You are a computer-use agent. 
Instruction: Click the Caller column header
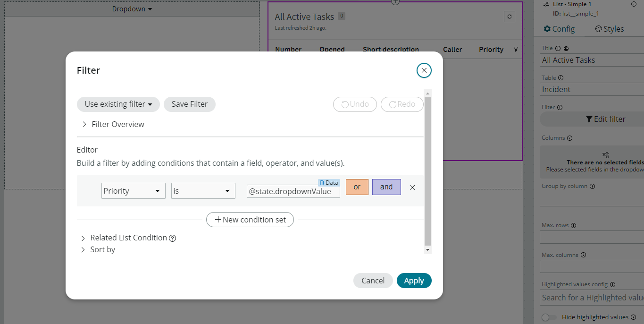452,49
